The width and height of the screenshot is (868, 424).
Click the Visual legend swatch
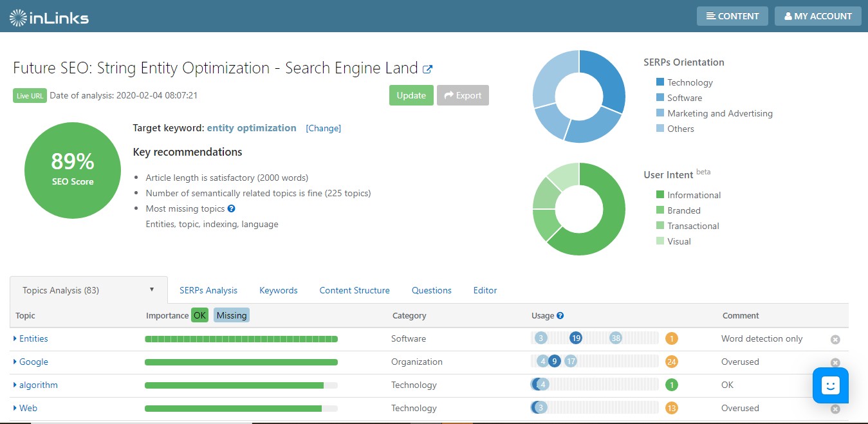coord(660,241)
